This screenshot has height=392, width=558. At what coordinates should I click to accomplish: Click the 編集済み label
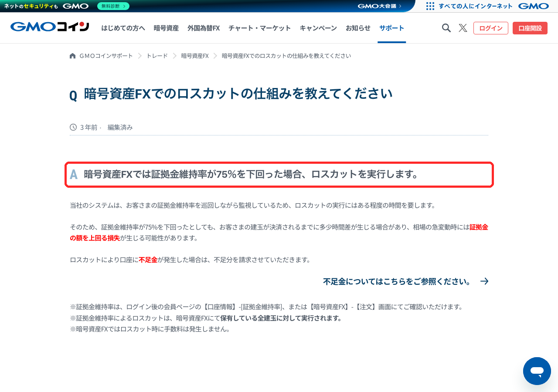(120, 127)
